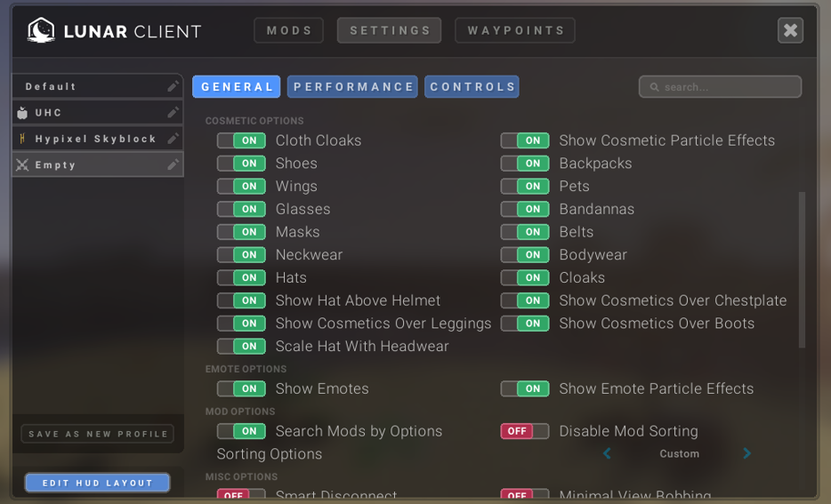
Task: Disable Show Hat Above Helmet
Action: (x=241, y=300)
